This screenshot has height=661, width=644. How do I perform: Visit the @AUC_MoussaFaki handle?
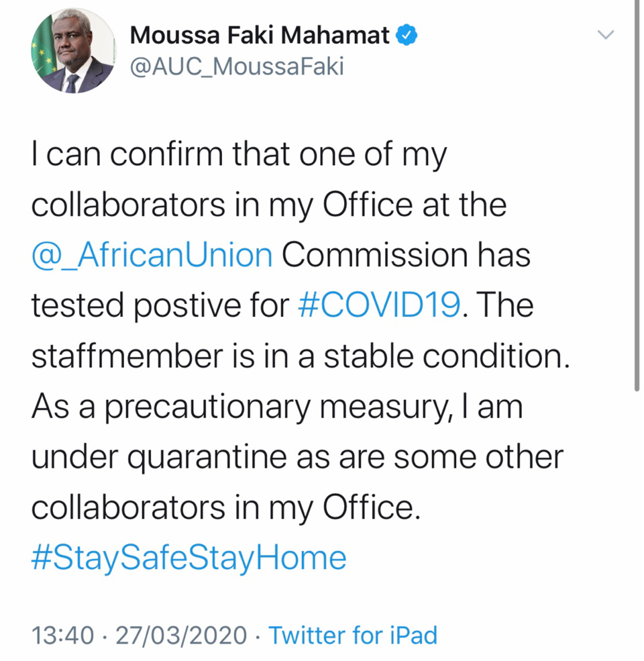point(236,68)
